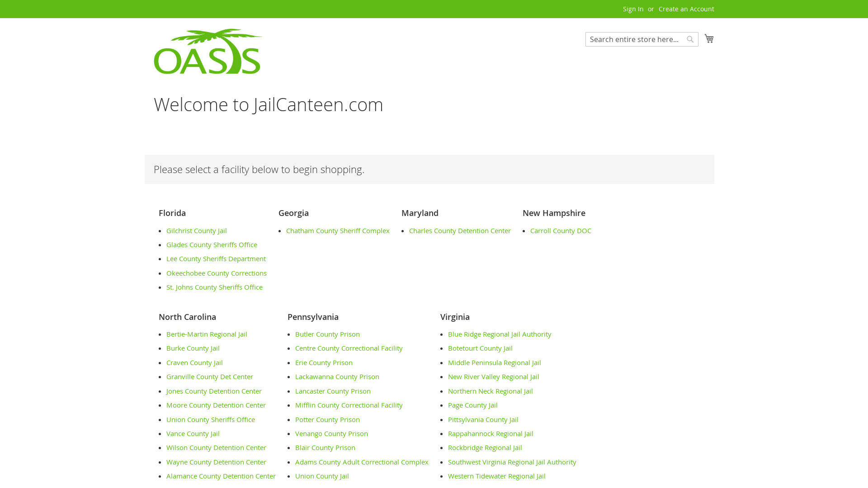Open Adams County Adult Correctional Complex
The height and width of the screenshot is (488, 868).
tap(362, 462)
